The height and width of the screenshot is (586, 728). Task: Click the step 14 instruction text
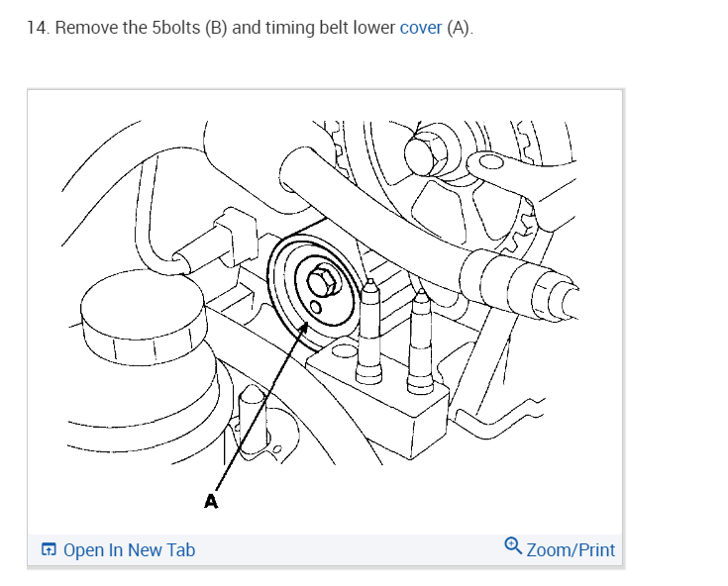251,28
